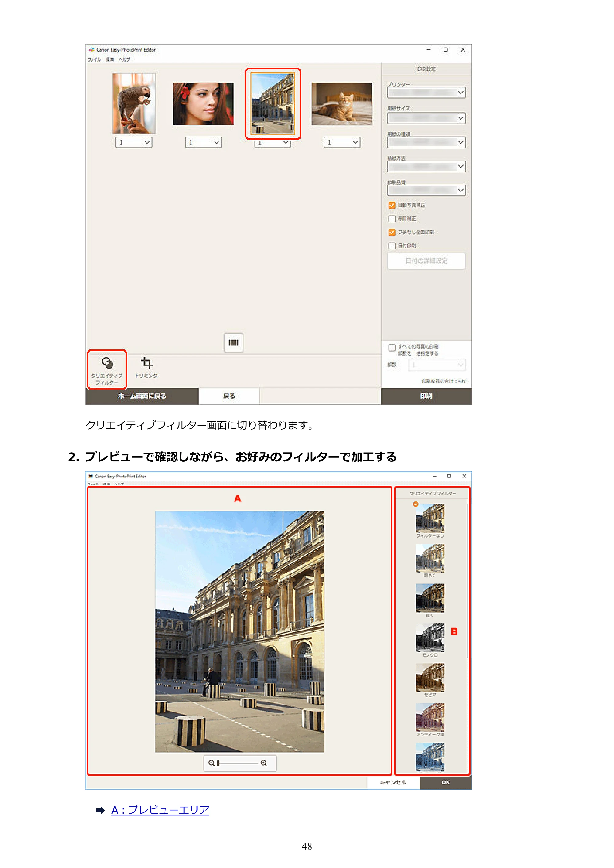Open the クリエイティブフィルター (Creative Filter) tool
Image resolution: width=614 pixels, height=868 pixels.
(x=107, y=369)
